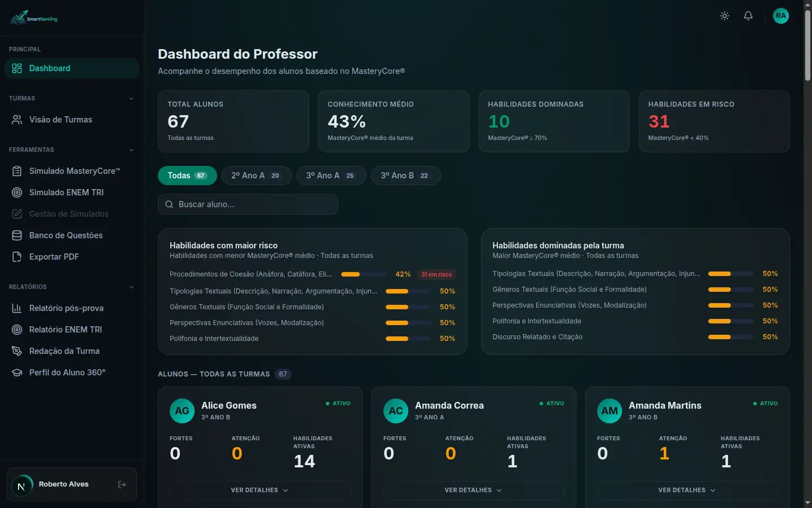Click the Alice Gomes student name
This screenshot has width=812, height=508.
pyautogui.click(x=229, y=405)
